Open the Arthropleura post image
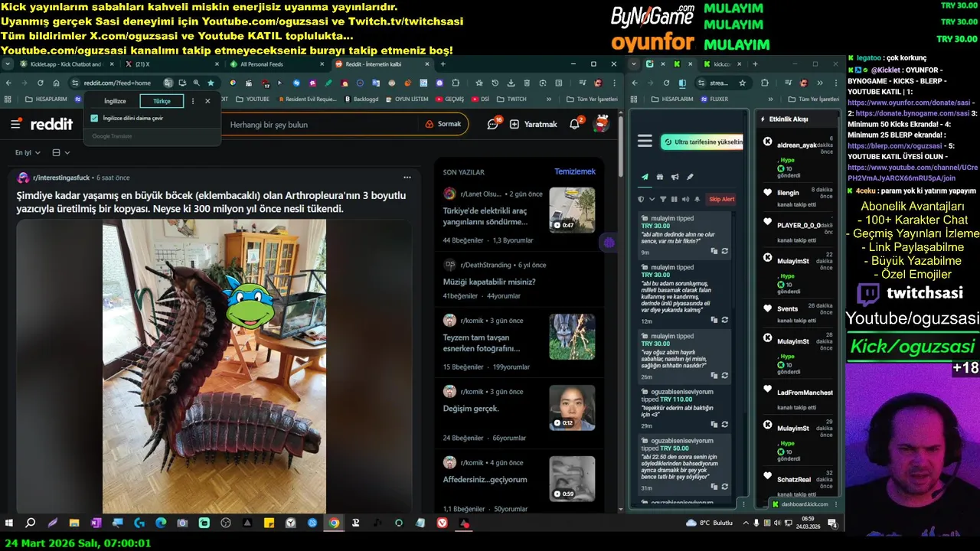The image size is (980, 551). [x=214, y=366]
